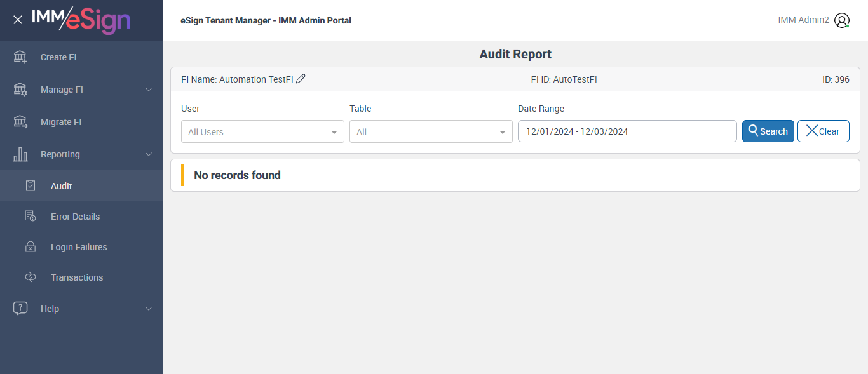Open the All Users dropdown
The height and width of the screenshot is (374, 868).
[x=262, y=131]
